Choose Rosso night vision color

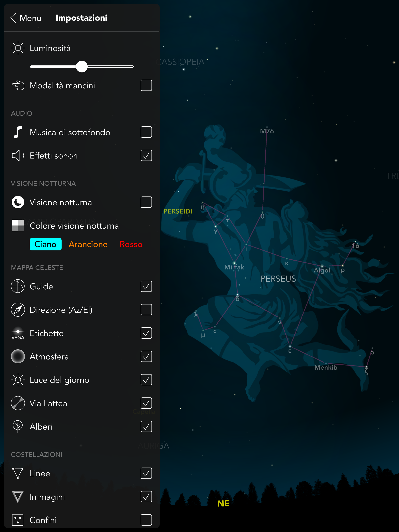click(x=131, y=244)
